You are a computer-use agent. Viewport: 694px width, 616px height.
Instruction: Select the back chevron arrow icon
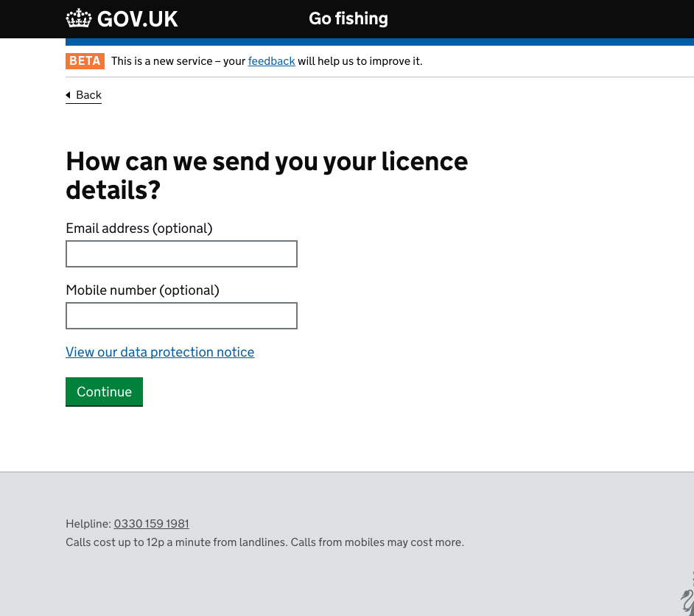(x=69, y=95)
